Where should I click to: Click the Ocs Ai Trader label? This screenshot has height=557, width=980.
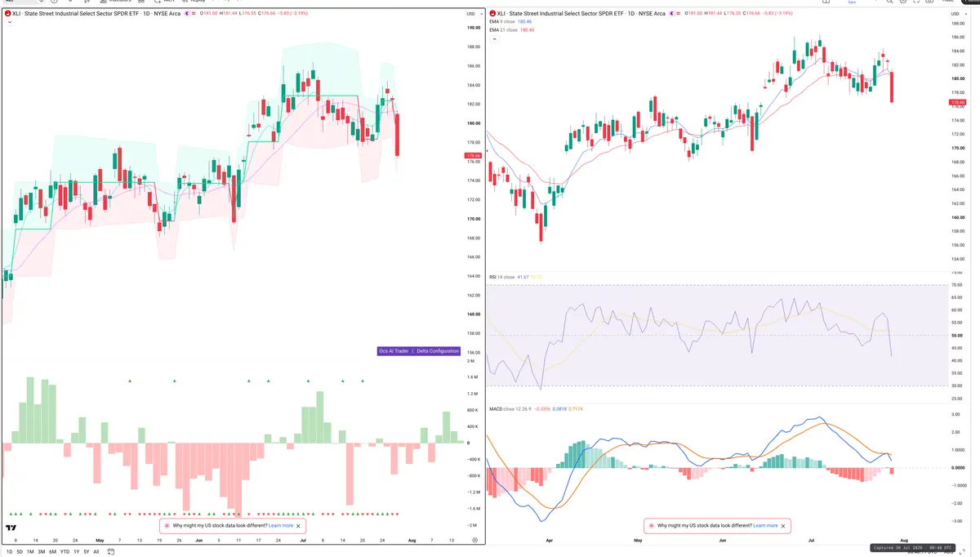point(394,350)
